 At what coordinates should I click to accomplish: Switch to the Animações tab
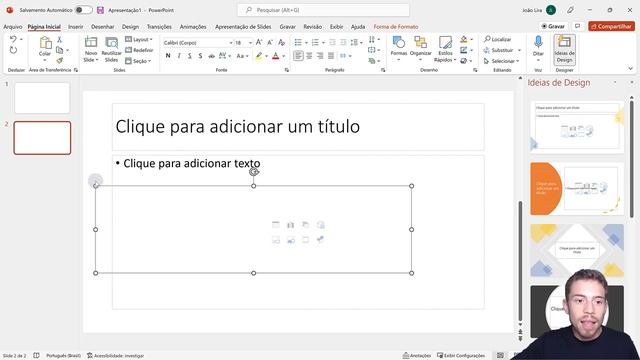[x=193, y=27]
